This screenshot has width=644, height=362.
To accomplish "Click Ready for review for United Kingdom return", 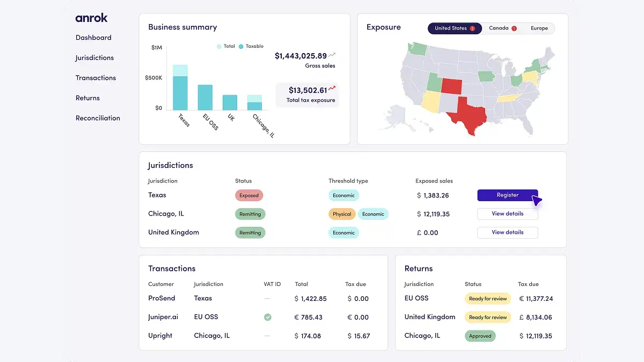I will click(488, 317).
